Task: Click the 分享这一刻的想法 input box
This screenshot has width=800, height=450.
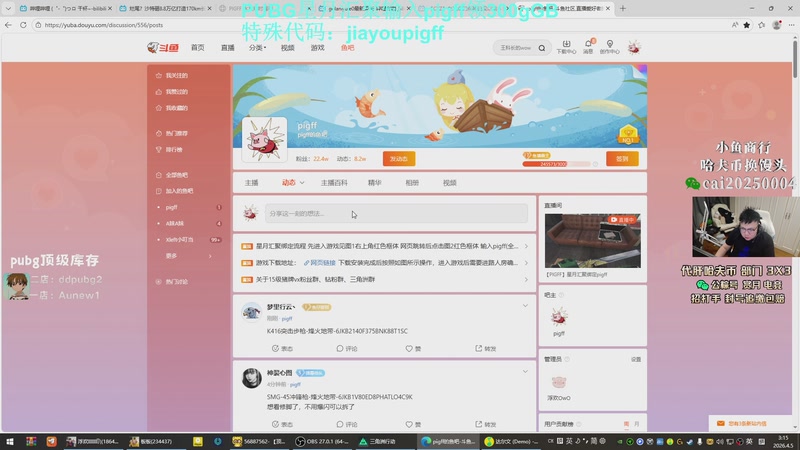Action: tap(396, 213)
